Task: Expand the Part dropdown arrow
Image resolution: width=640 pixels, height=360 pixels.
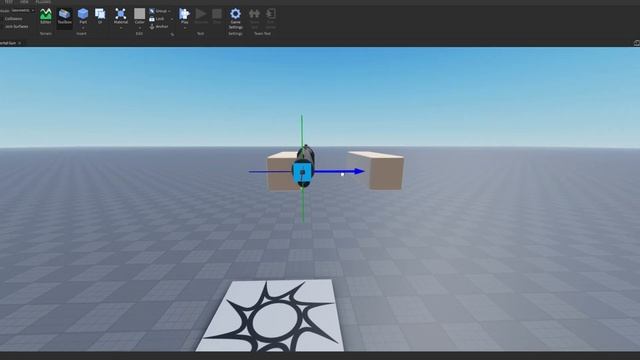Action: (x=83, y=28)
